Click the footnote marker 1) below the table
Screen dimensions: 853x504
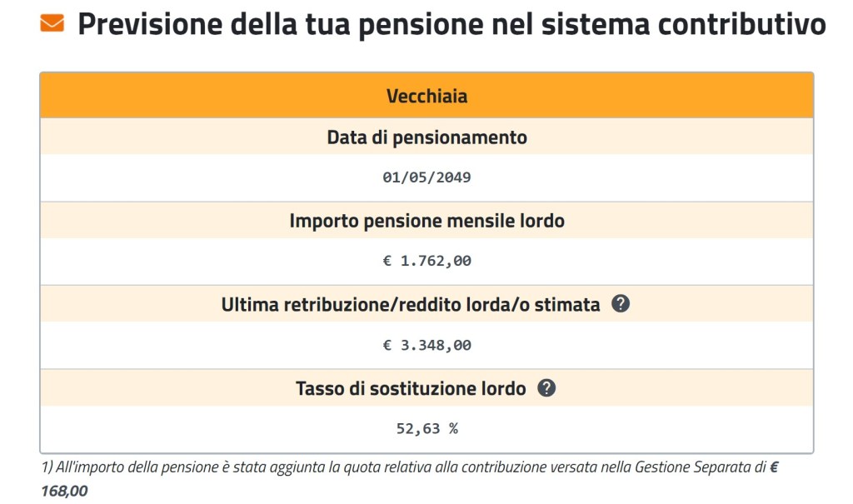[46, 468]
